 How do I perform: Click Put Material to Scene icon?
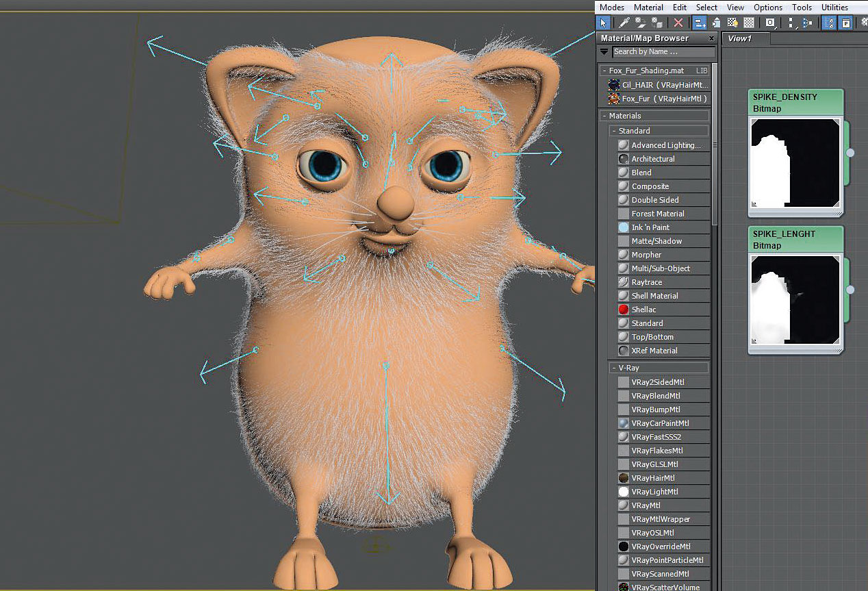[641, 23]
